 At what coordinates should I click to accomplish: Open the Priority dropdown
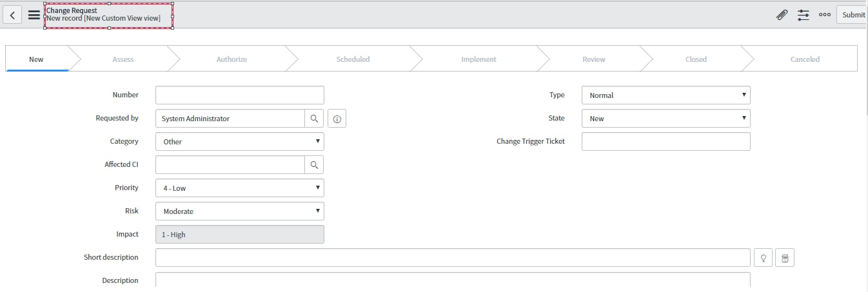[240, 188]
